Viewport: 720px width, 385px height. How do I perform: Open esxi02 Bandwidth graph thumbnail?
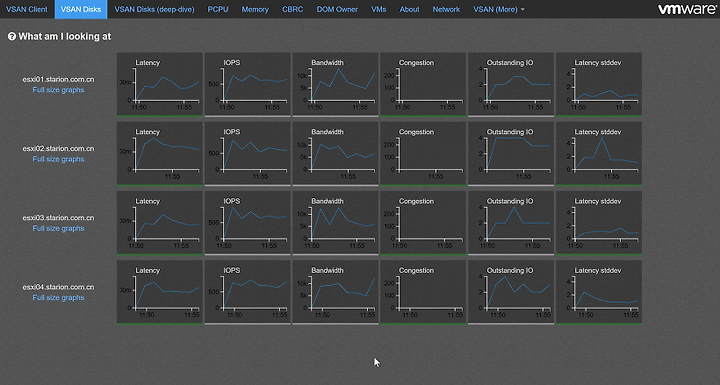point(335,153)
